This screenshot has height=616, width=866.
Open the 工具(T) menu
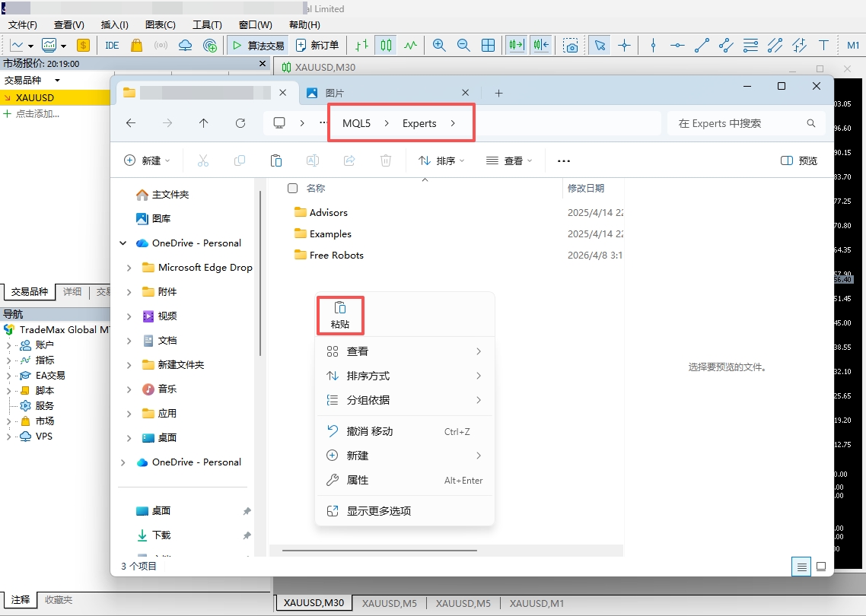coord(207,25)
